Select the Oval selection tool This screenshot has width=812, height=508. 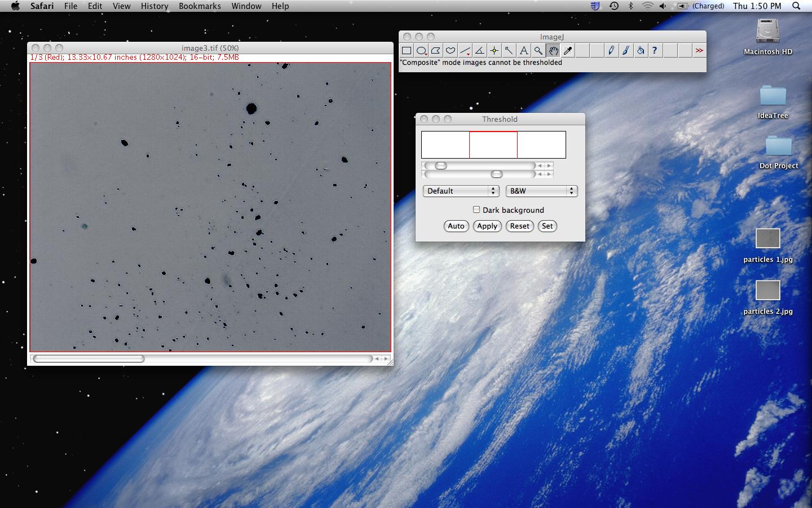click(x=421, y=51)
